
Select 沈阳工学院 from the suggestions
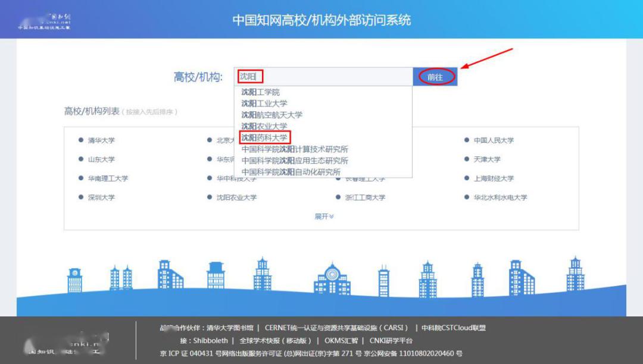point(260,92)
